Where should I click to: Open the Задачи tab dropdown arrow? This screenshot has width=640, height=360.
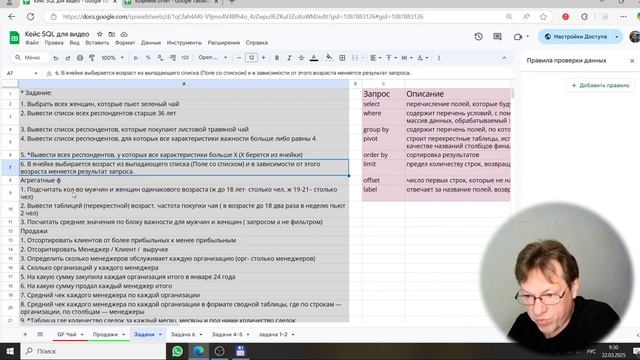tap(160, 335)
